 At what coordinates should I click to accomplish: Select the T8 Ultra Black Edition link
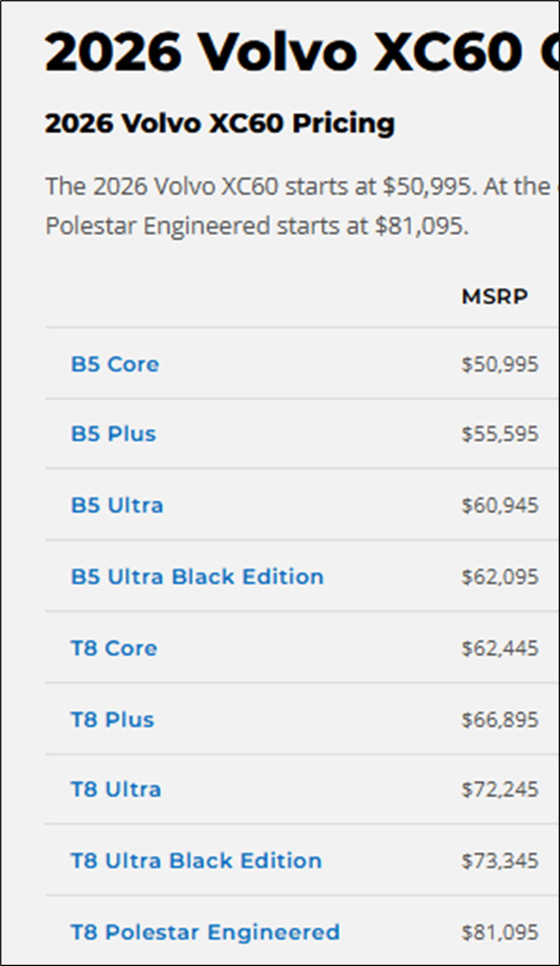point(196,861)
